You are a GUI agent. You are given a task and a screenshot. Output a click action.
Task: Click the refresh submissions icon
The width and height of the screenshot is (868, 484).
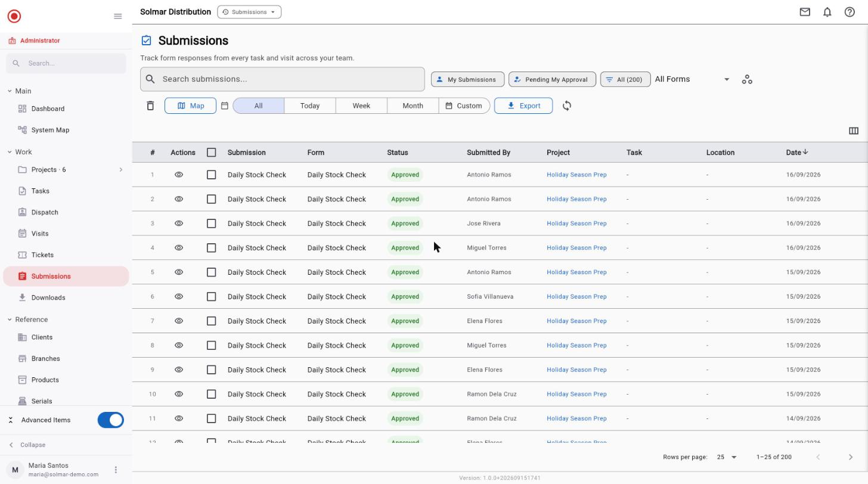click(567, 106)
